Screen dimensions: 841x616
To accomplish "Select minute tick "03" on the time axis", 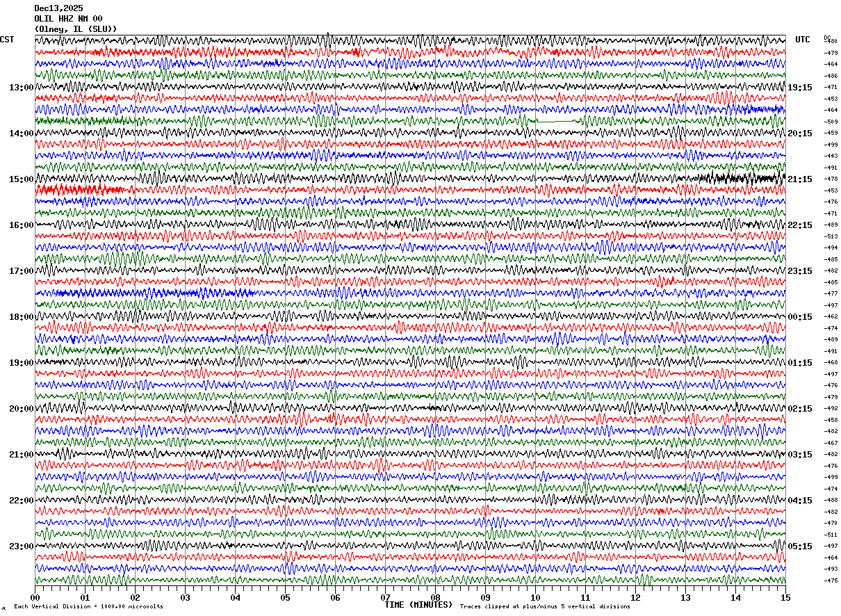I will [185, 597].
